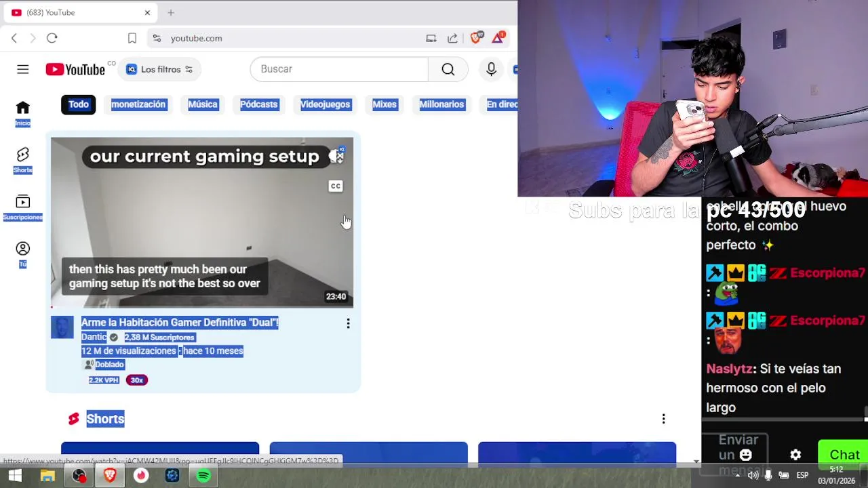Open Inicio in the YouTube sidebar
The width and height of the screenshot is (868, 488).
(23, 113)
